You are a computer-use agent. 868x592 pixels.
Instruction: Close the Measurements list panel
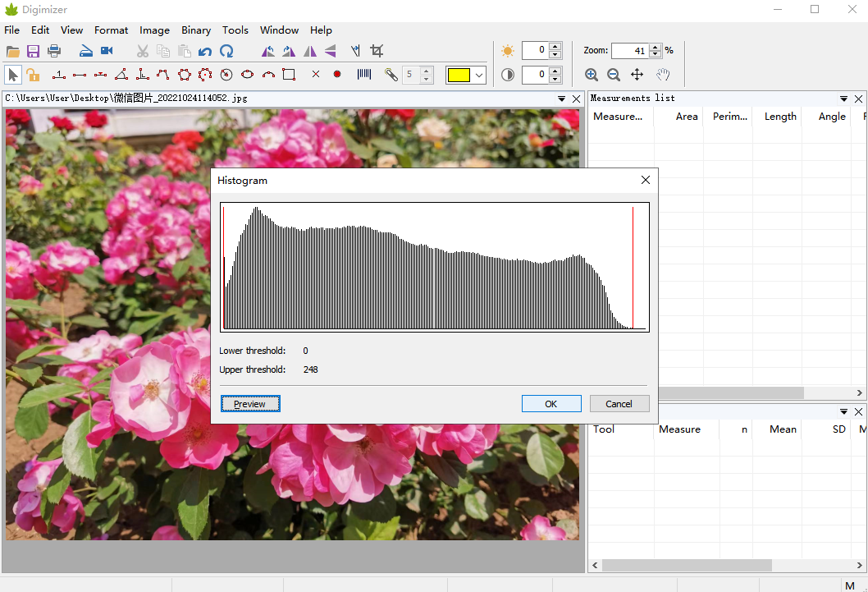[x=859, y=99]
